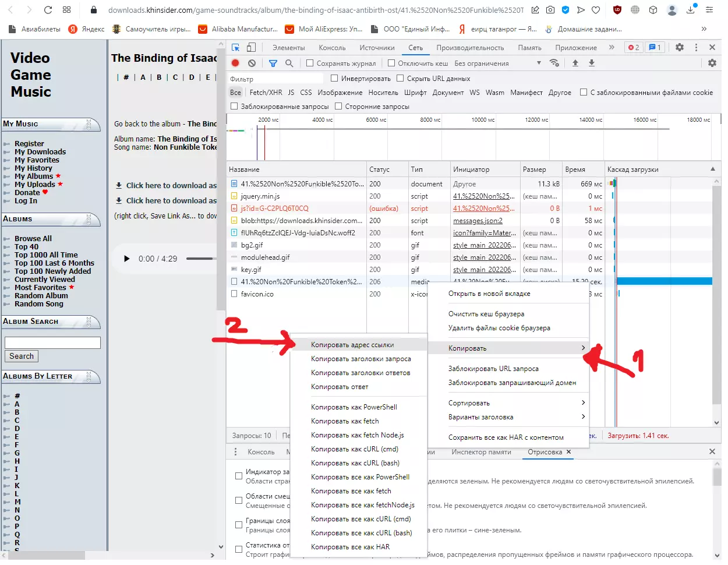Open the Без ограничения throttling dropdown
Viewport: 728px width, 565px height.
point(497,63)
